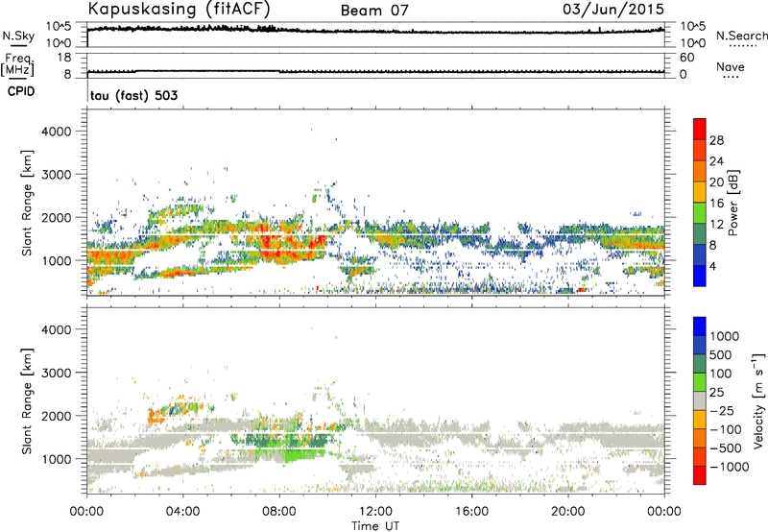Viewport: 768px width, 532px height.
Task: Click the 'Time UT' axis label
Action: [375, 525]
